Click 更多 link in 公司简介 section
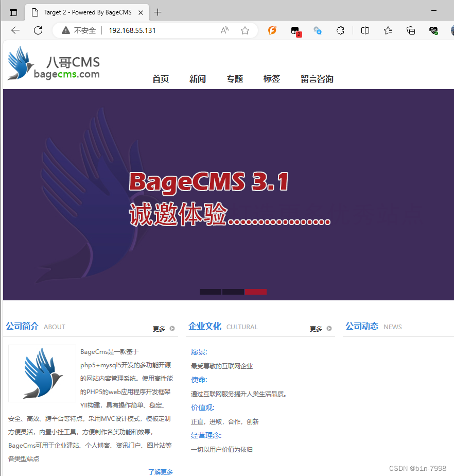 [159, 329]
